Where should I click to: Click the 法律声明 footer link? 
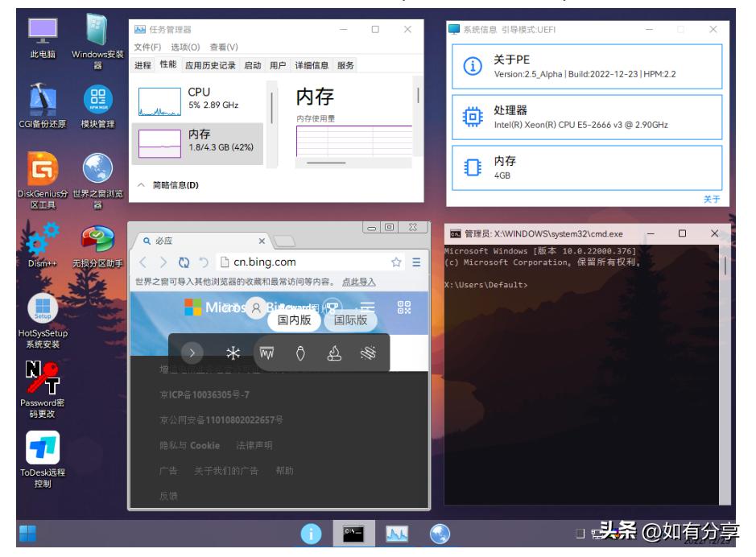click(254, 446)
